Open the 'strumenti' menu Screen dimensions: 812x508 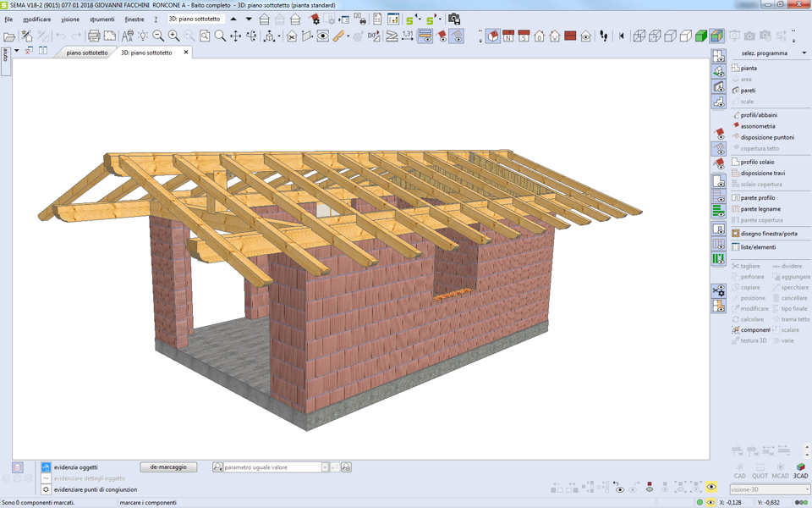point(101,19)
